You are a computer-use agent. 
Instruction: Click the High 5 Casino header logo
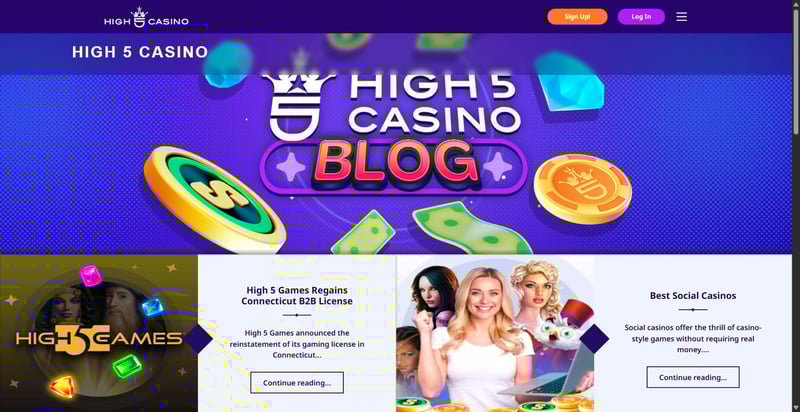146,17
